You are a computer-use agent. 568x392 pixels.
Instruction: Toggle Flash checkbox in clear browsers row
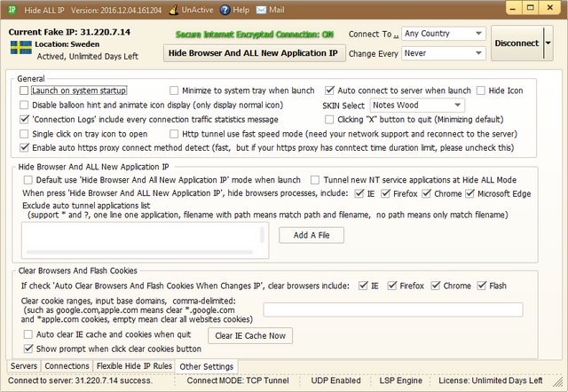coord(482,286)
